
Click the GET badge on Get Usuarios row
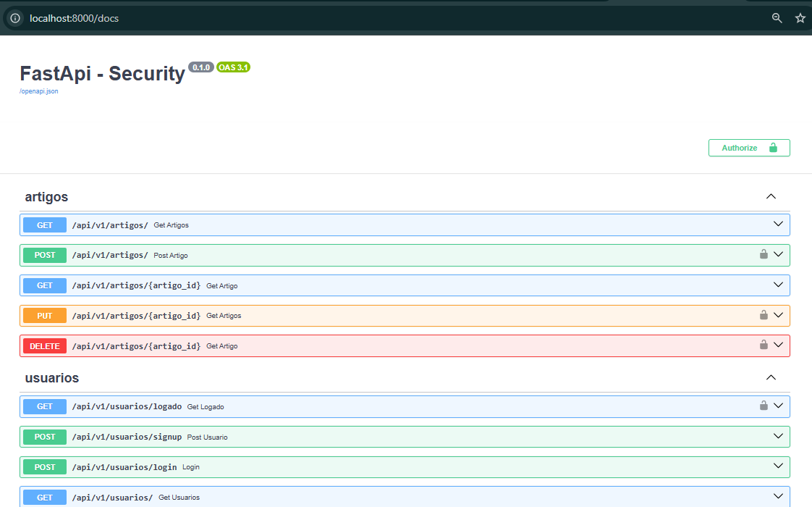coord(45,497)
